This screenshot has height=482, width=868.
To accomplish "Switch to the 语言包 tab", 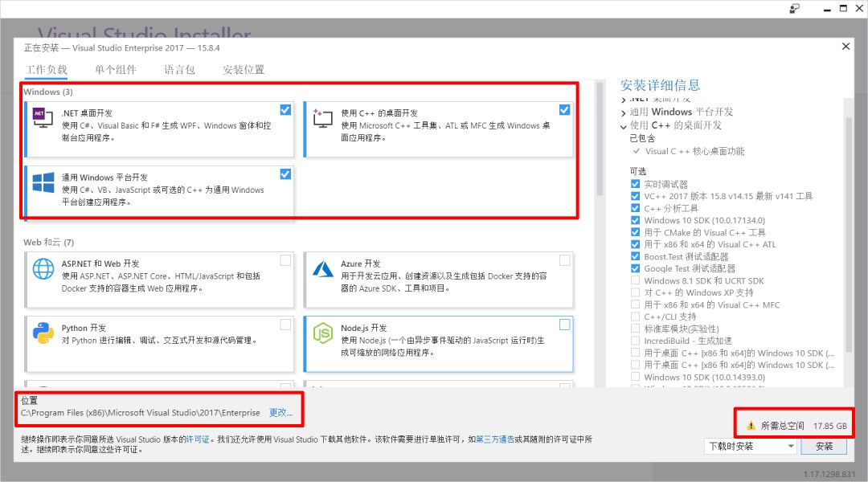I will 179,70.
